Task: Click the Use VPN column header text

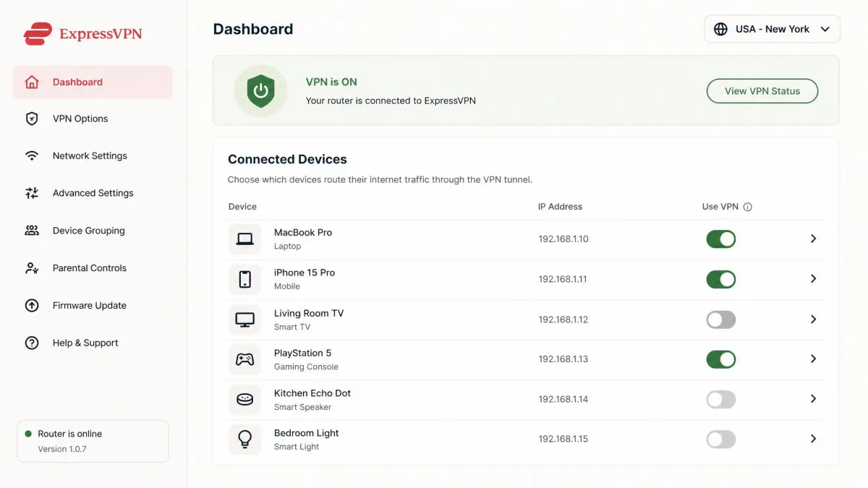Action: (x=720, y=207)
